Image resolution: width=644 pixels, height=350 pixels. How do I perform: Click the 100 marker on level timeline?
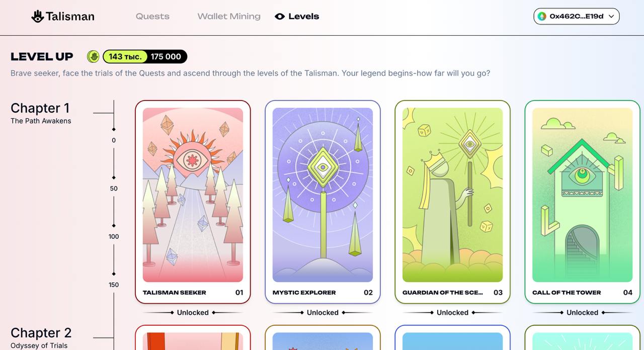click(x=114, y=236)
